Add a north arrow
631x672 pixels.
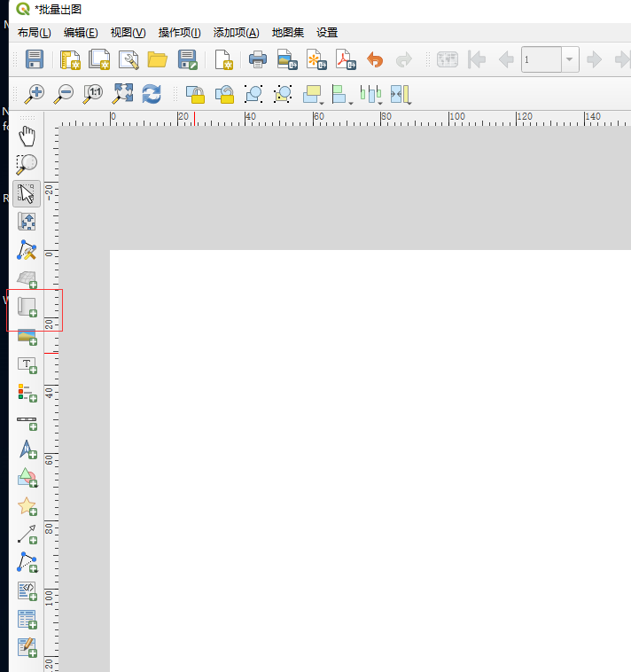[27, 449]
